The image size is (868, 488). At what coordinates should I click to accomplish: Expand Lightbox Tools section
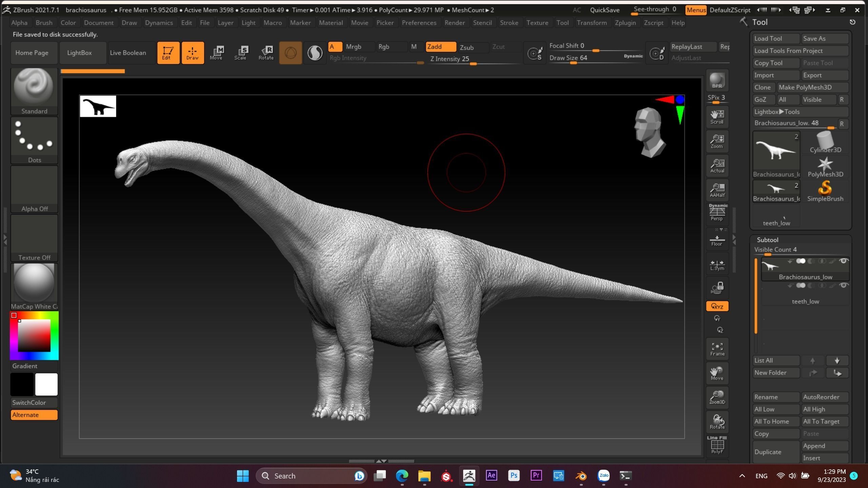(x=800, y=112)
